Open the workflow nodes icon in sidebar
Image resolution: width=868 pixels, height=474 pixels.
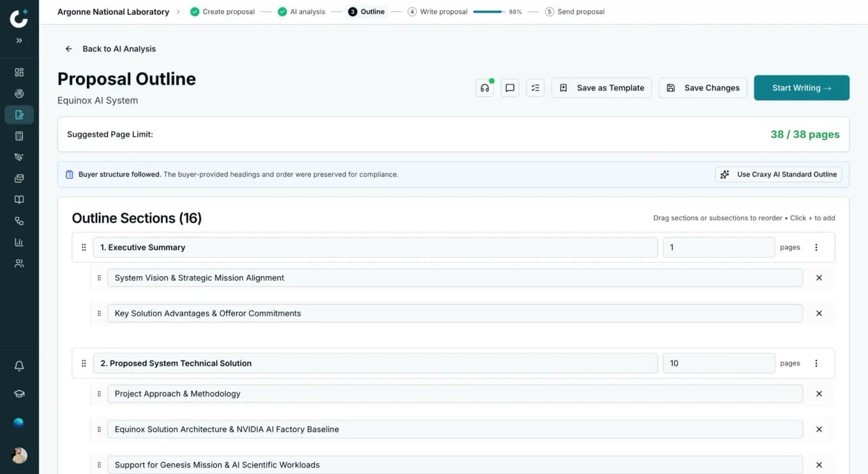19,221
